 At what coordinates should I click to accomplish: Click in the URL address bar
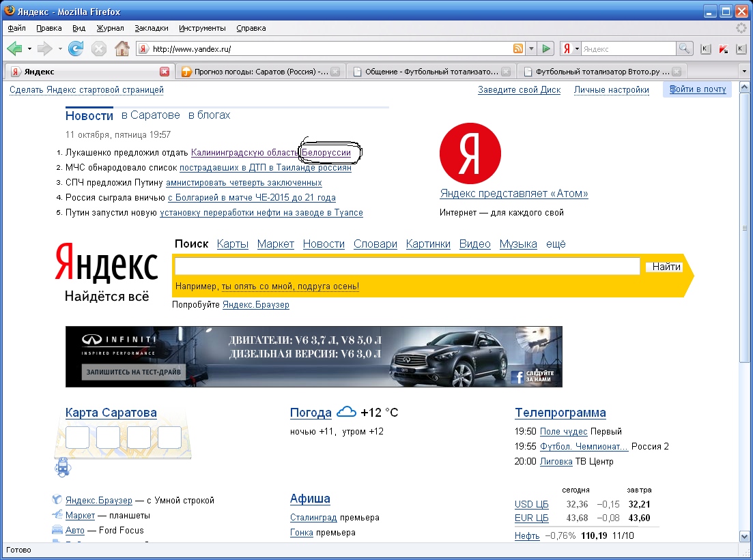(x=331, y=48)
